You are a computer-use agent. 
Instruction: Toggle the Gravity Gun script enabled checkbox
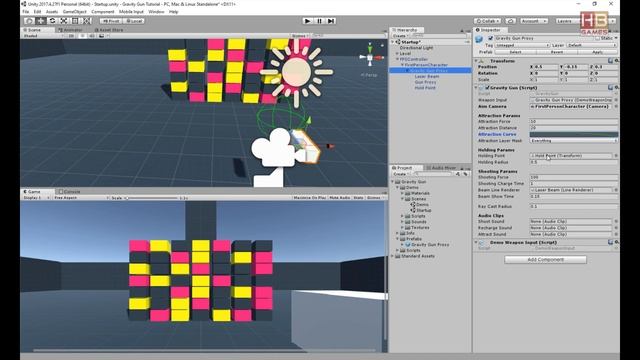(x=487, y=87)
